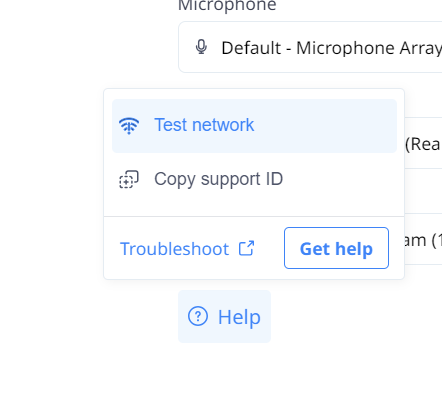Click the "Help" text label next to question icon

click(x=239, y=317)
